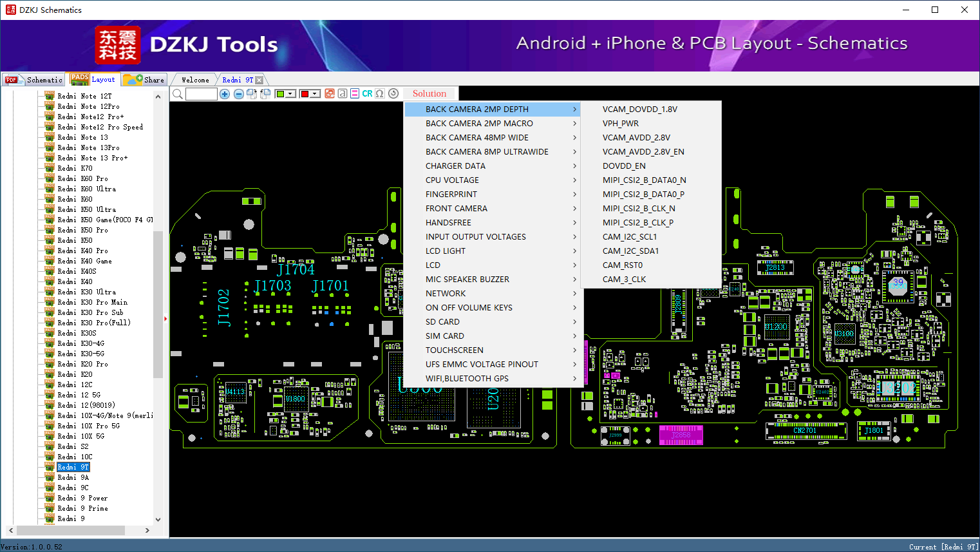
Task: Click the magnifier search icon in toolbar
Action: [x=178, y=94]
